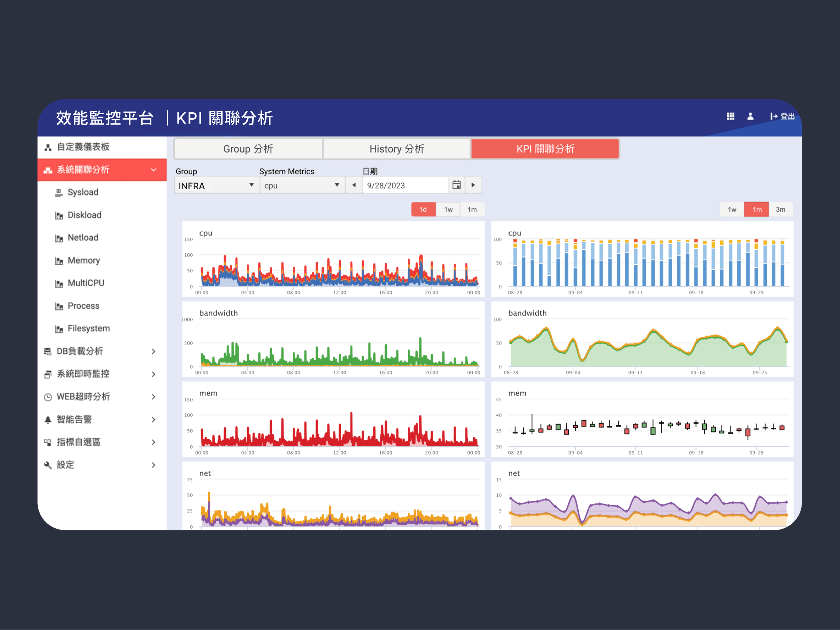Click the Sysload sidebar icon
This screenshot has width=840, height=630.
[x=59, y=193]
